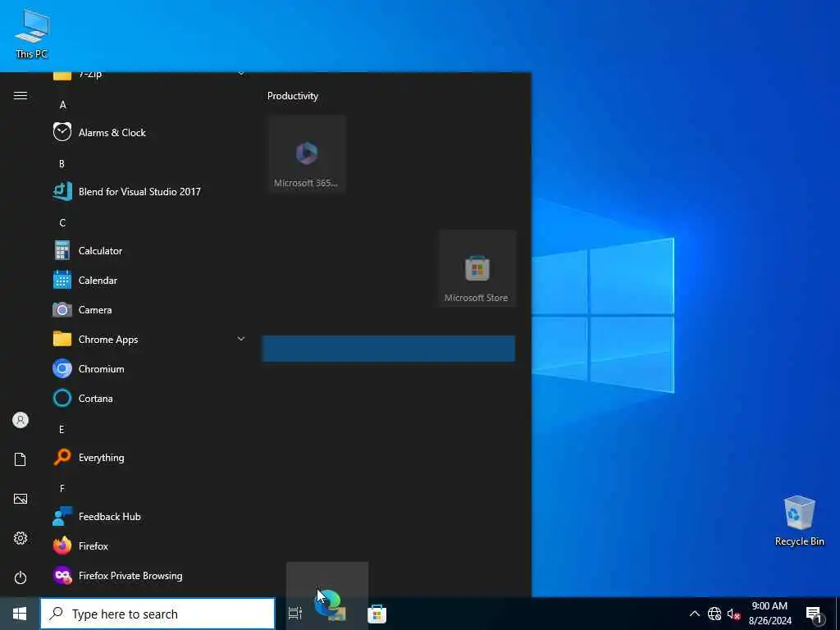Open the Microsoft Store tile
Screen dimensions: 840x630
pos(477,268)
